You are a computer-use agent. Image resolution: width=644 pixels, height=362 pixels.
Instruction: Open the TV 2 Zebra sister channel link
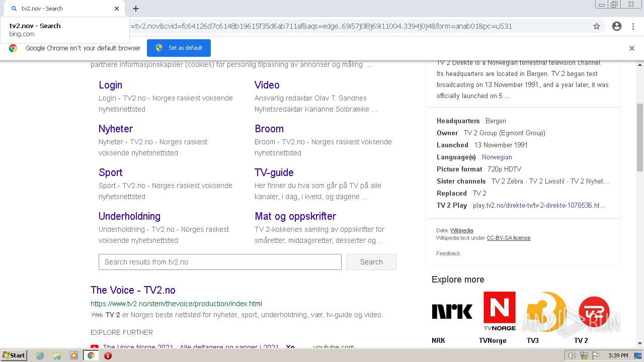tap(507, 181)
